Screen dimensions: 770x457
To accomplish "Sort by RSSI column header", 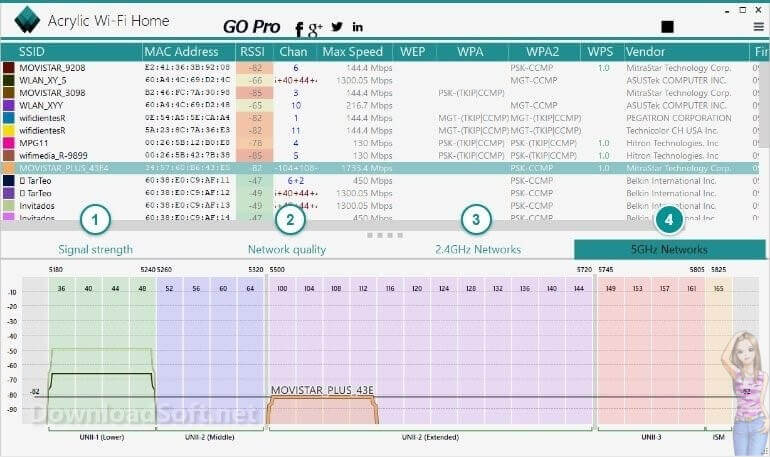I will click(x=254, y=52).
